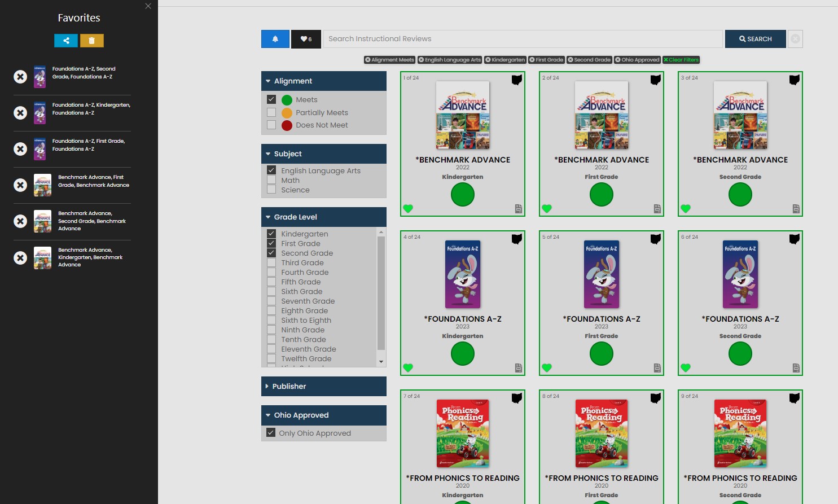Click the yellow trash delete favorites button
Screen dimensions: 838x504
click(x=92, y=41)
